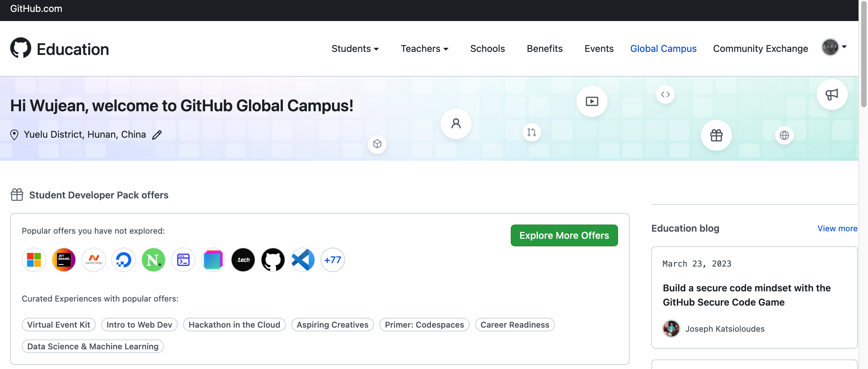Edit location with the pencil icon
The width and height of the screenshot is (868, 369).
(x=157, y=135)
